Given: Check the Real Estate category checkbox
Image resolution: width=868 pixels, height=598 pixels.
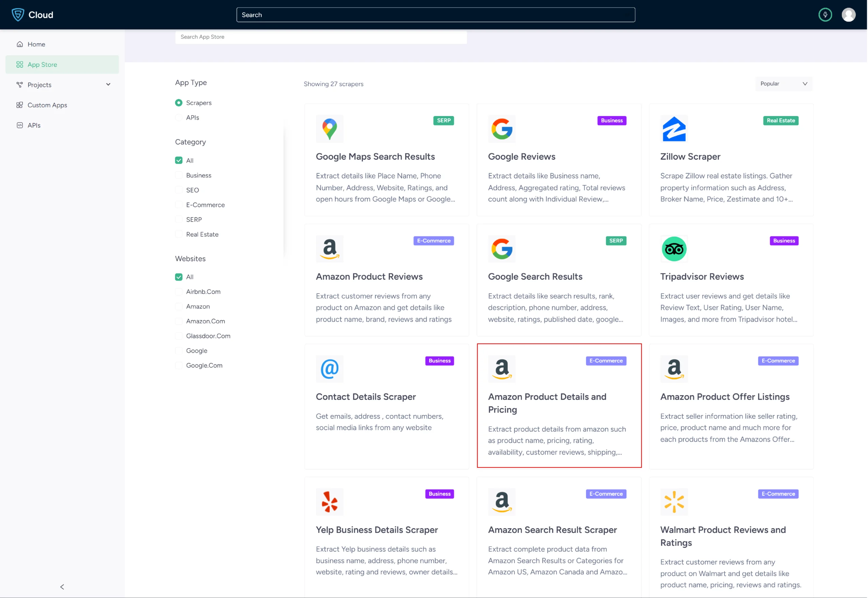Looking at the screenshot, I should pos(179,234).
